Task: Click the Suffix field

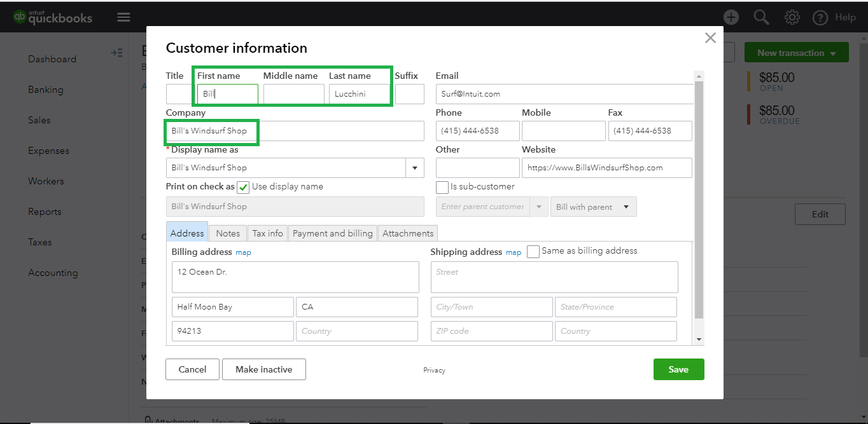Action: coord(410,94)
